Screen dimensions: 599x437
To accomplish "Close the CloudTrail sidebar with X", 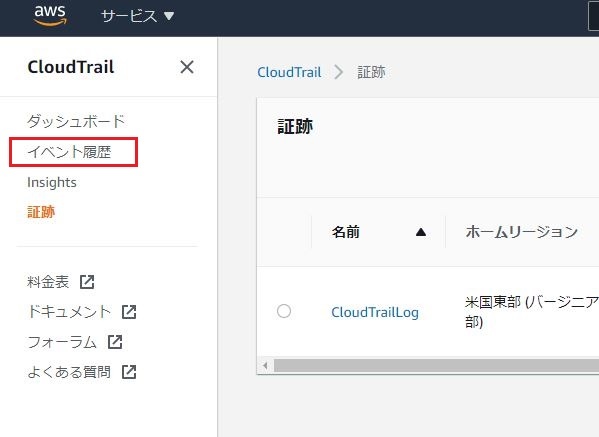I will point(186,67).
